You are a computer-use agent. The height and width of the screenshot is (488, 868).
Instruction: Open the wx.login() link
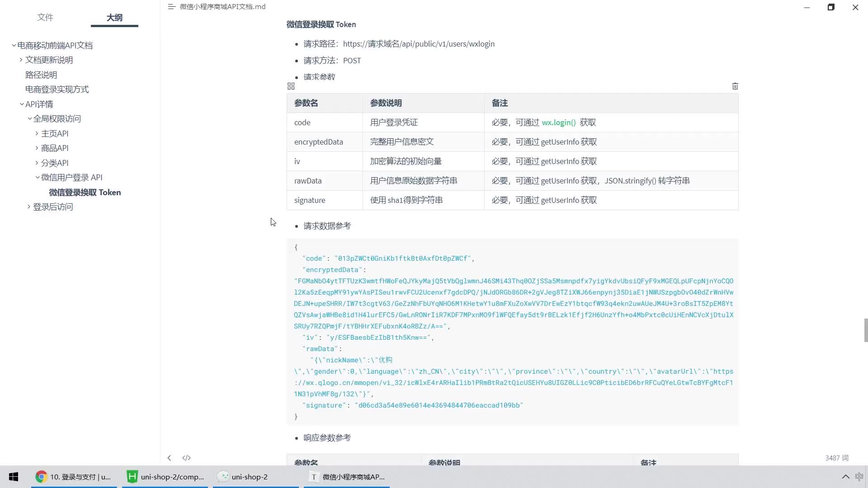point(559,122)
